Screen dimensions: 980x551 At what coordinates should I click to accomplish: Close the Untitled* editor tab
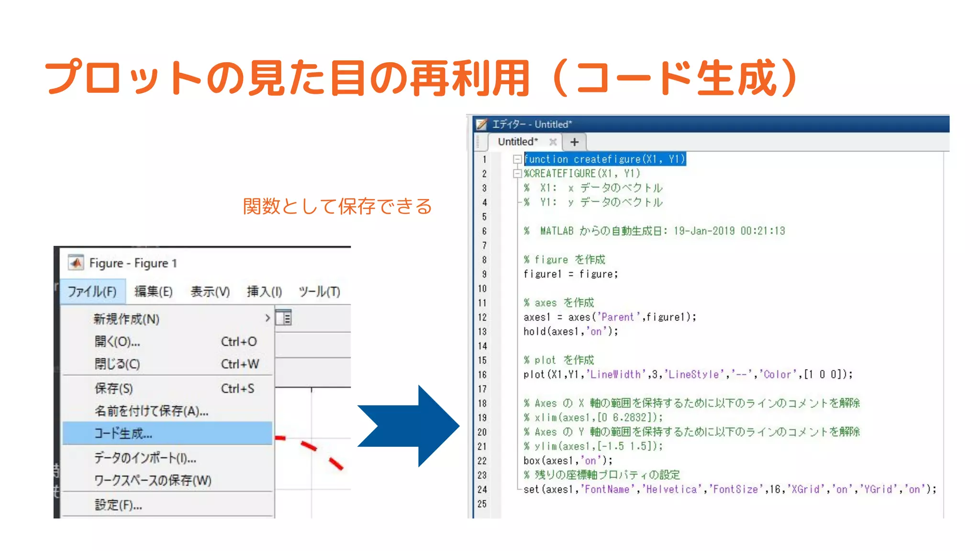pyautogui.click(x=553, y=142)
